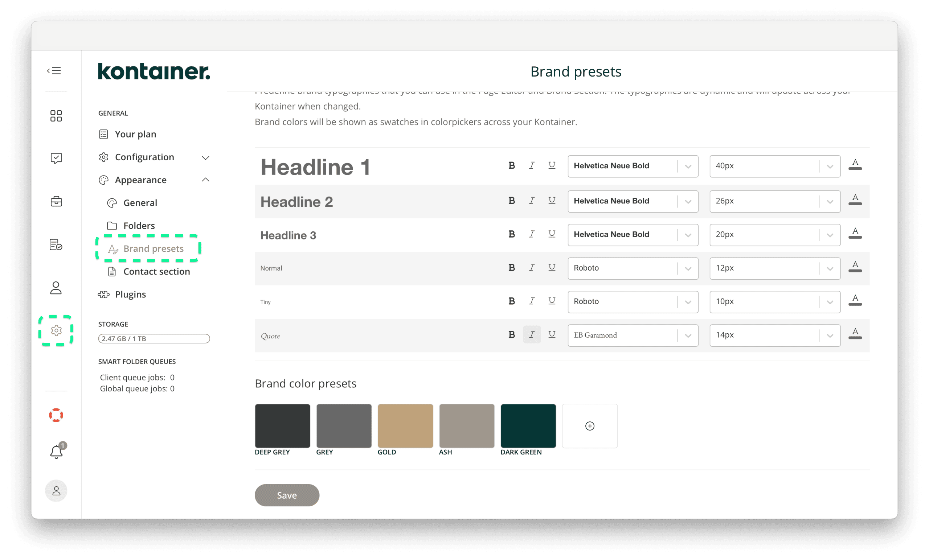Open the Contact section menu entry
This screenshot has height=560, width=929.
pos(156,271)
